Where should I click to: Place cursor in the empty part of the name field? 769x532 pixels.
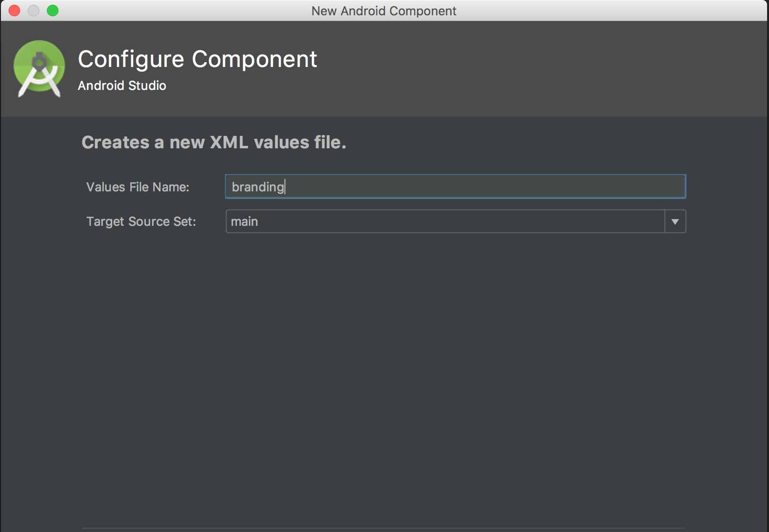[484, 187]
